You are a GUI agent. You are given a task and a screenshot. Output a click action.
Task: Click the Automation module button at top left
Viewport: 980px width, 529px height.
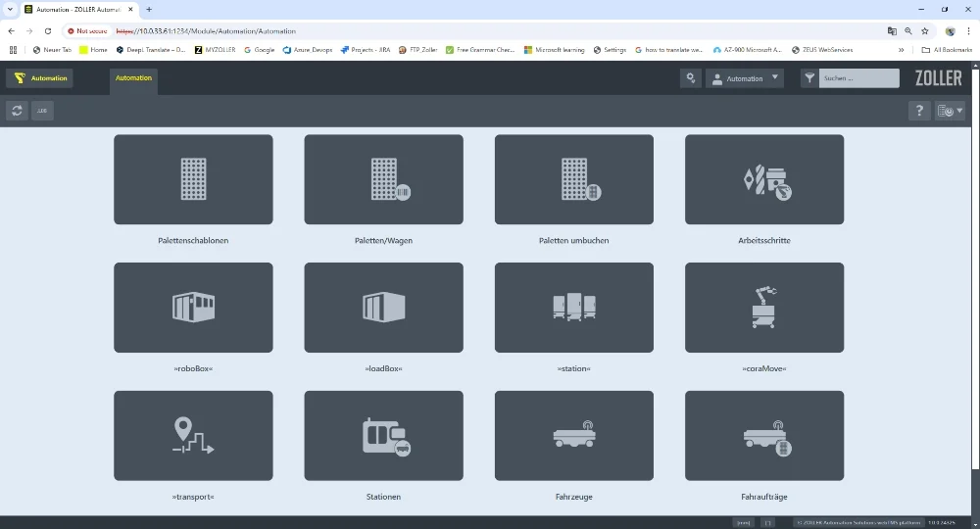click(40, 78)
